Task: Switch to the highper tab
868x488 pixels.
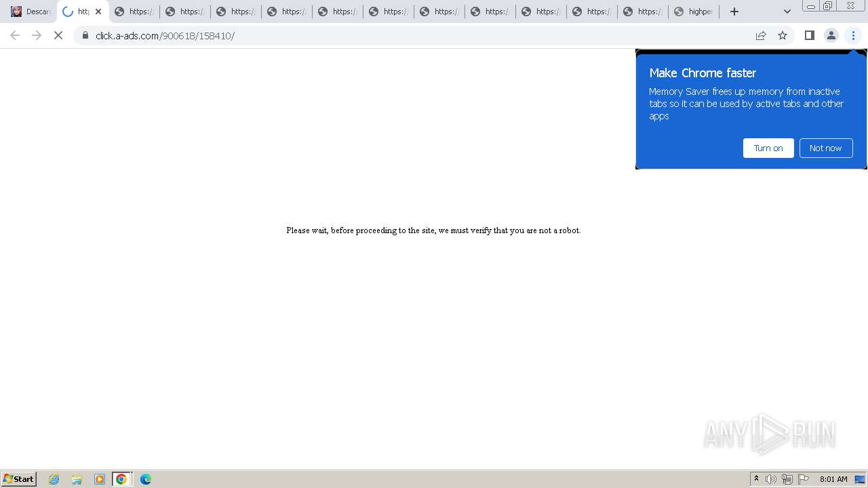Action: point(693,12)
